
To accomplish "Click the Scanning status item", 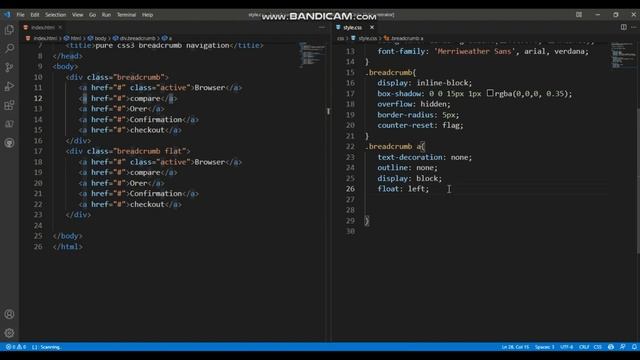I will [47, 347].
